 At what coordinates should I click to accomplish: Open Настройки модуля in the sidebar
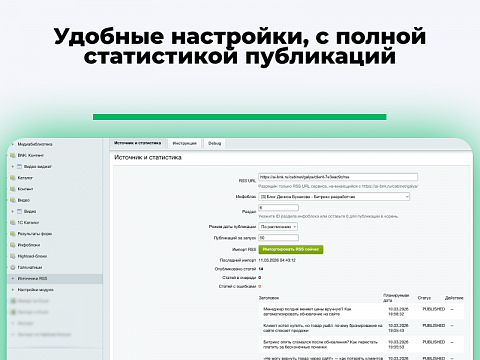click(36, 290)
